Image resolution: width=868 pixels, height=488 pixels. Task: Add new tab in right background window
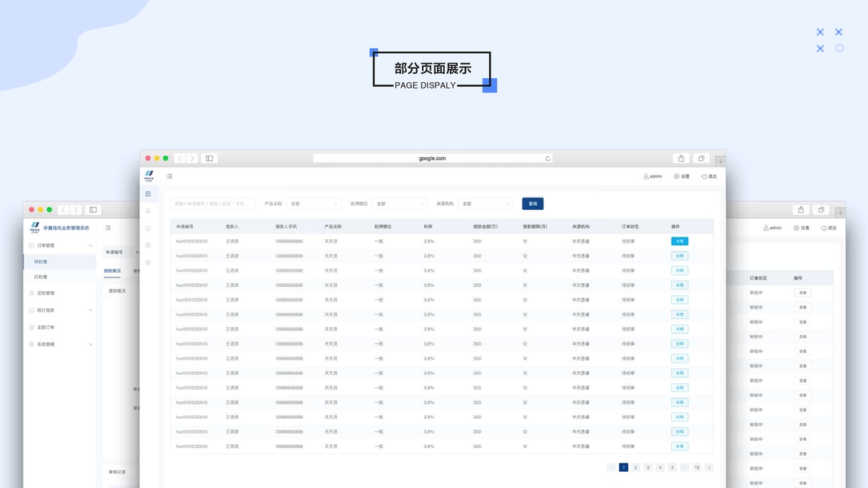[840, 213]
